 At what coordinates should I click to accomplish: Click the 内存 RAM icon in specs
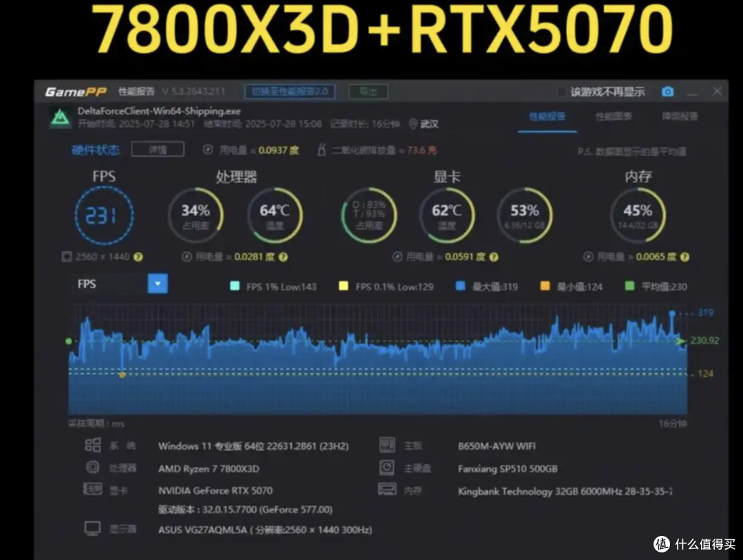point(387,489)
